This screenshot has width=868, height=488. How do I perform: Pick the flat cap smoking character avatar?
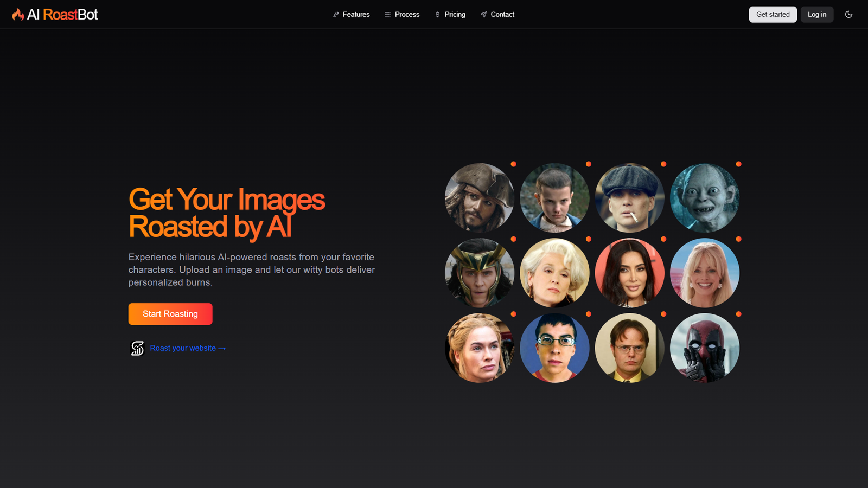630,198
